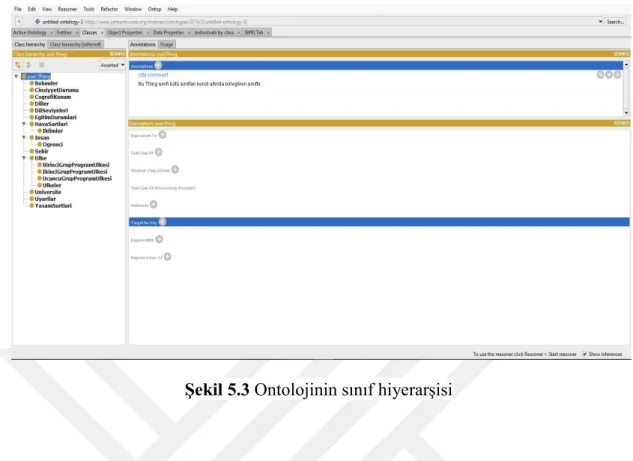
Task: Click the annotations panel scrollbar down arrow
Action: [x=626, y=113]
